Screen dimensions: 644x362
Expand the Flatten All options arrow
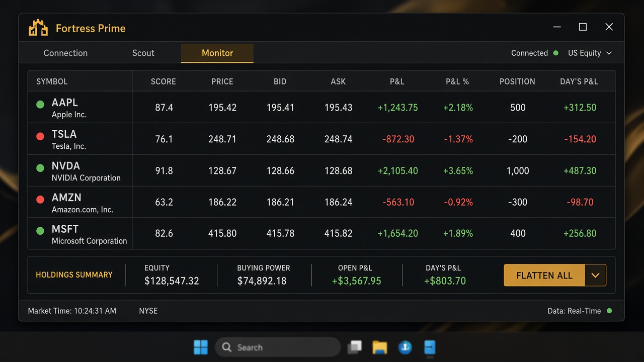pos(595,276)
